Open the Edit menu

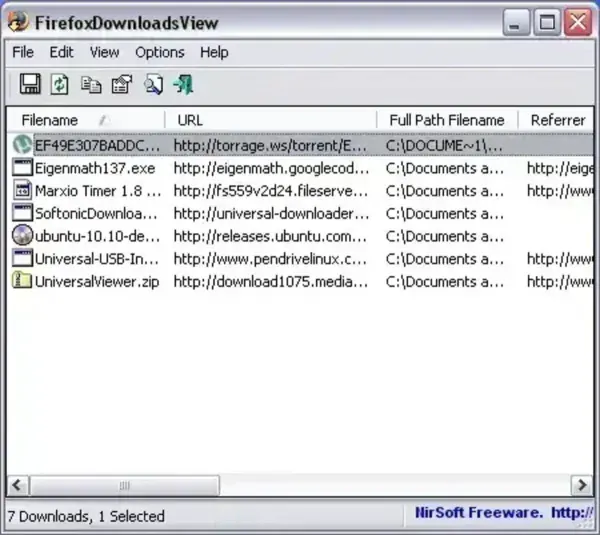click(x=61, y=52)
